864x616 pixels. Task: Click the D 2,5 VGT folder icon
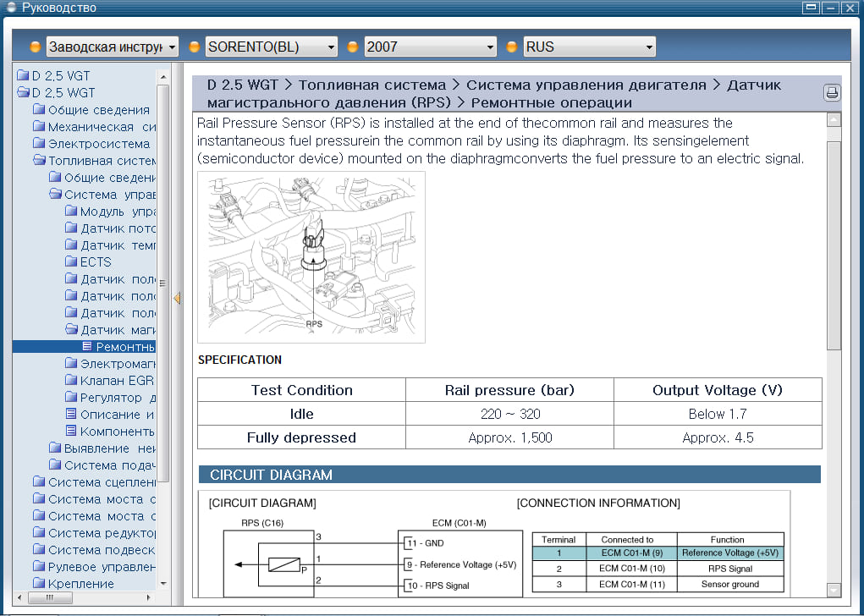23,76
